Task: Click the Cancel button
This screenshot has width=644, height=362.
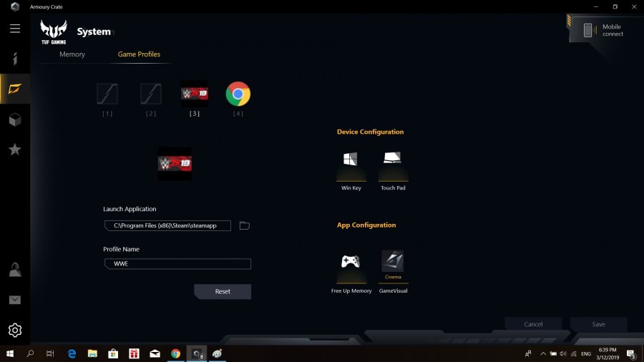Action: (x=533, y=324)
